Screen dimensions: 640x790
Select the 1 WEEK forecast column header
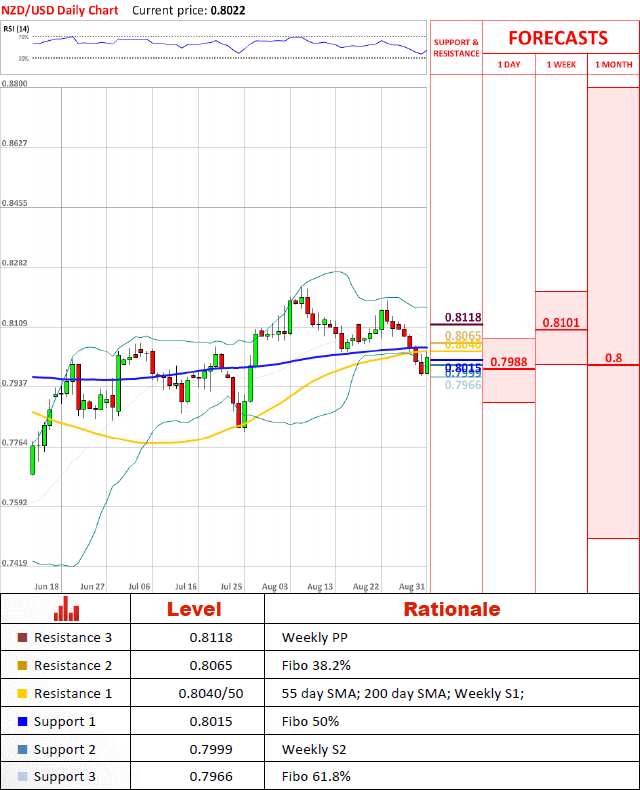pyautogui.click(x=561, y=64)
